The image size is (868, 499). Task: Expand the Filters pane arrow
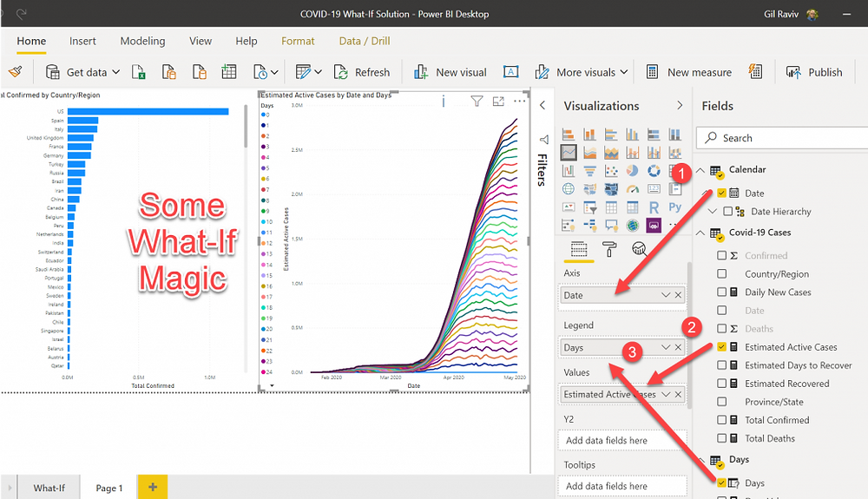click(x=542, y=105)
